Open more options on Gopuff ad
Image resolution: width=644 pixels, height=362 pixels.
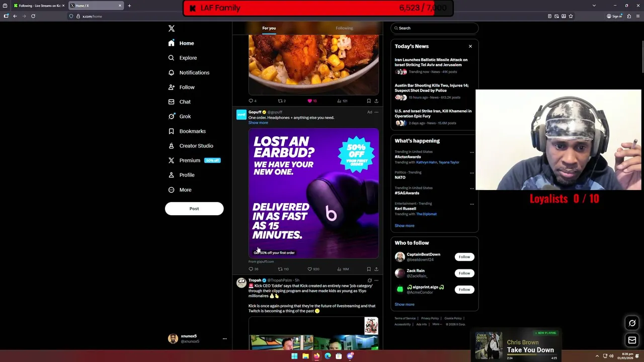tap(376, 112)
